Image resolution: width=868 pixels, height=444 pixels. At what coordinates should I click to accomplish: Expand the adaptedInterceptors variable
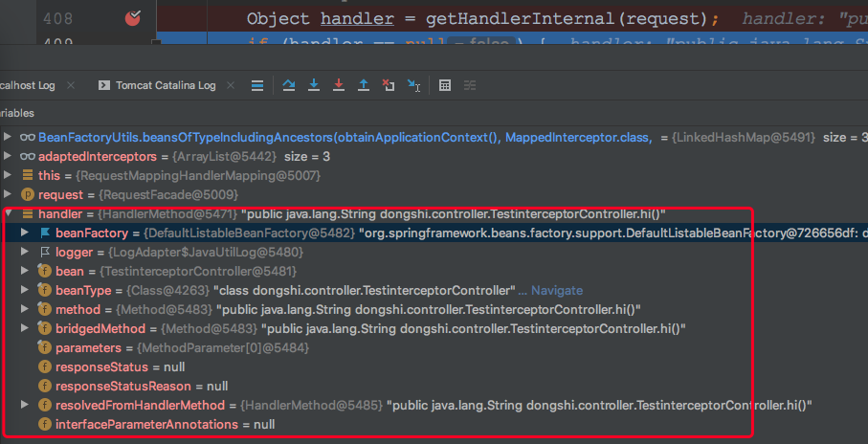coord(8,156)
